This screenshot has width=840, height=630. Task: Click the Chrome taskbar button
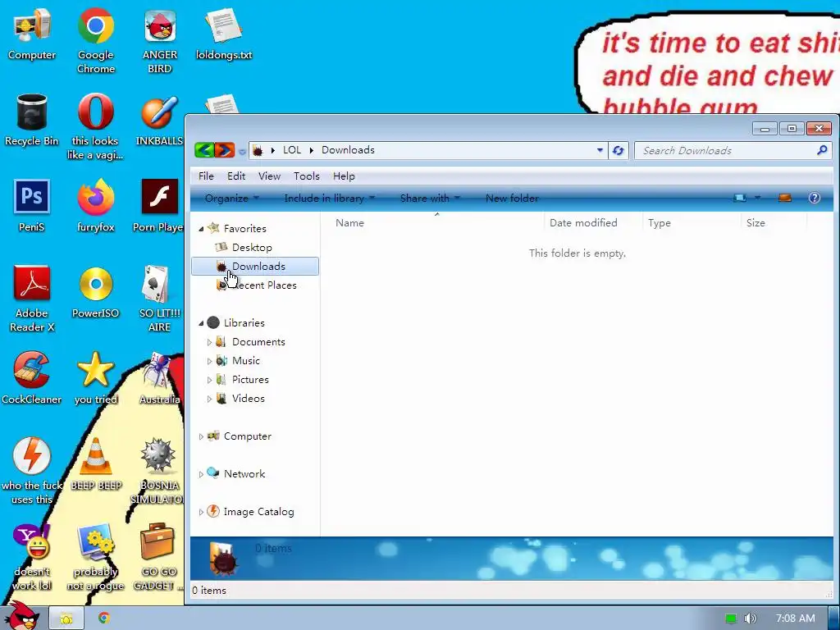(104, 619)
